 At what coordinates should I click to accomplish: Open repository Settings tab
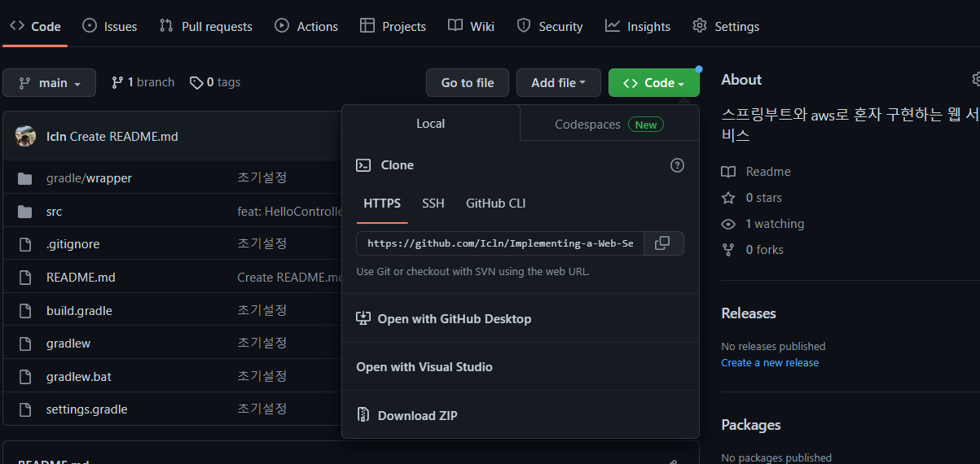(x=726, y=26)
